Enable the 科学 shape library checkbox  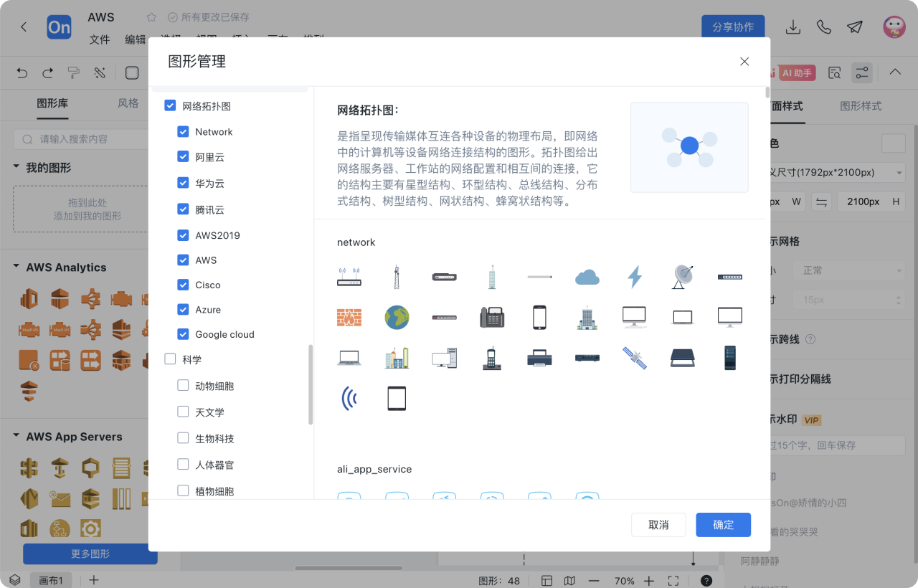pos(170,359)
